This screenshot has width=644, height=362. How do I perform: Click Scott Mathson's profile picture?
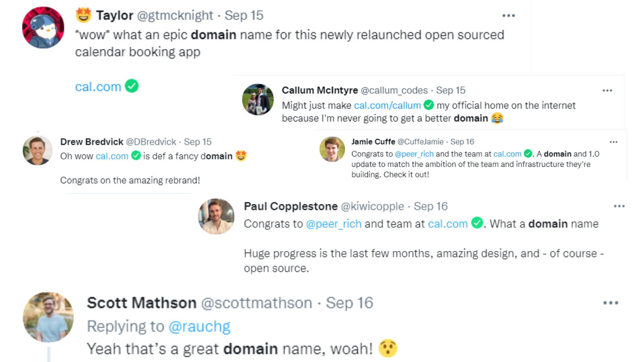pos(48,317)
